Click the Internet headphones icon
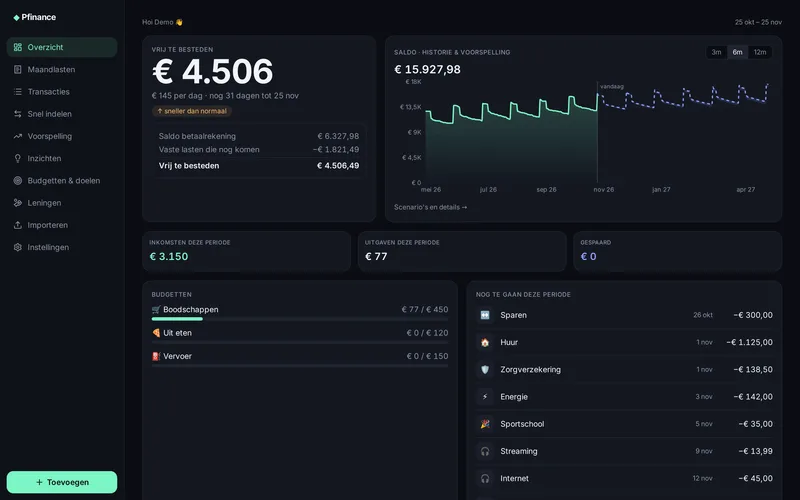The image size is (800, 500). 485,479
